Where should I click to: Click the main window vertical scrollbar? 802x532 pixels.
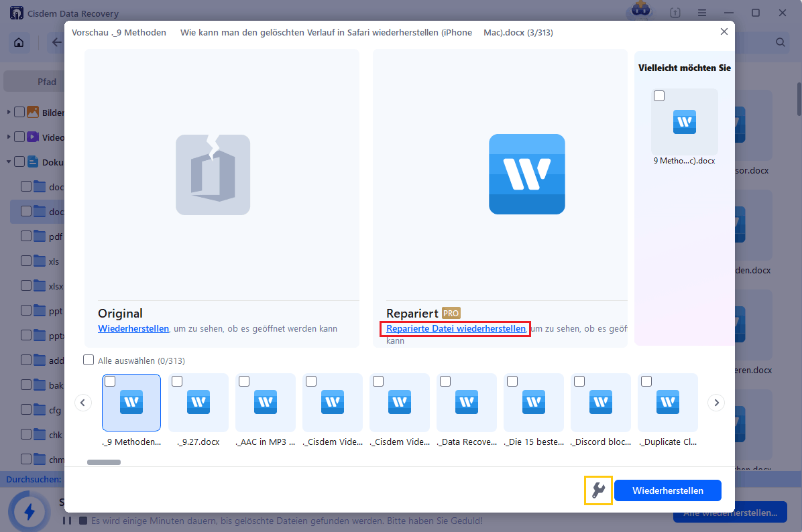[x=799, y=99]
